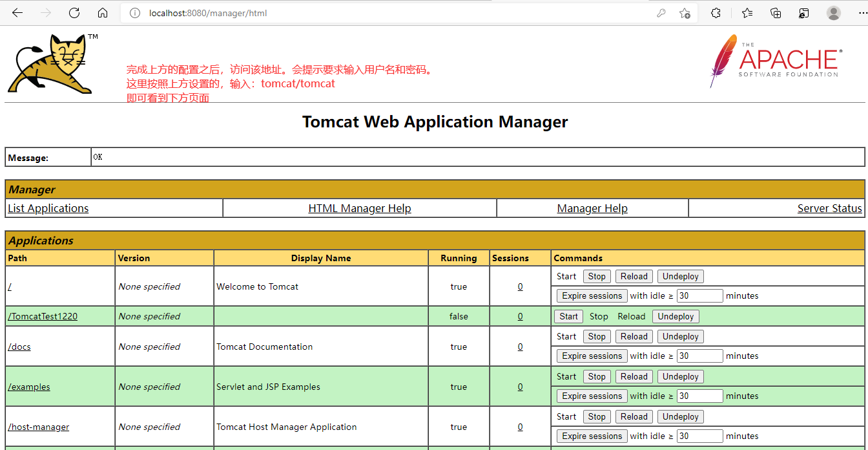Open the List Applications link
The height and width of the screenshot is (450, 868).
click(48, 208)
